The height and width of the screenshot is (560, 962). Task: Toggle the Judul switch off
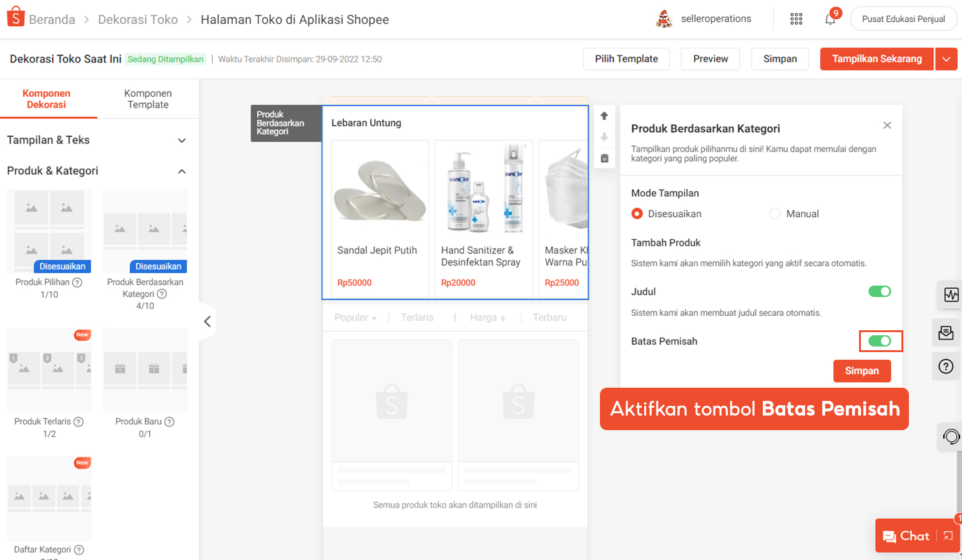[x=879, y=292]
